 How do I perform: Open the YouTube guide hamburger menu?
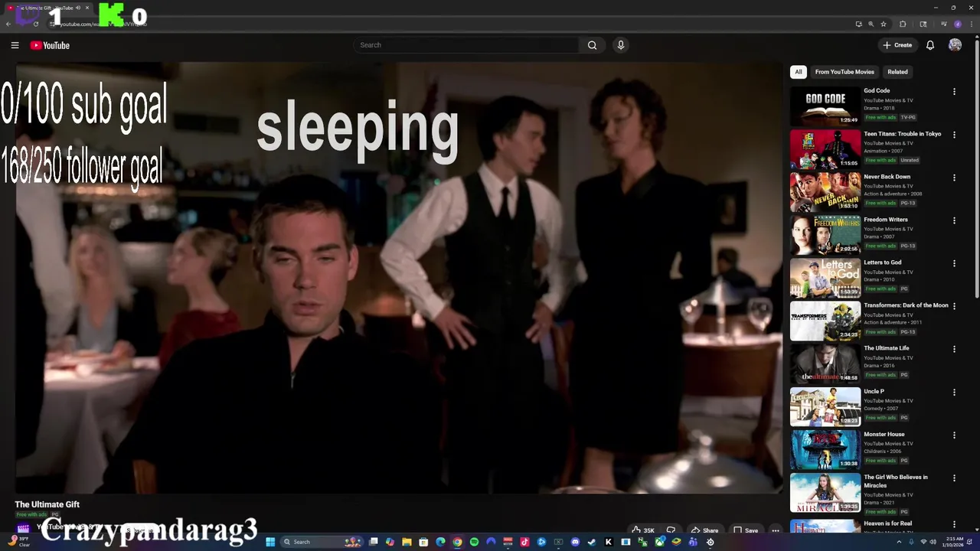coord(15,45)
